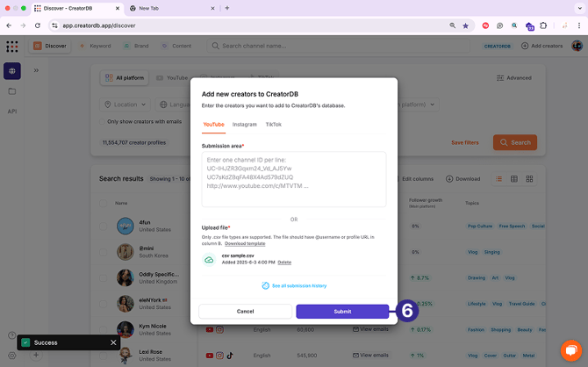This screenshot has width=588, height=367.
Task: Click the orange Search button
Action: click(515, 142)
